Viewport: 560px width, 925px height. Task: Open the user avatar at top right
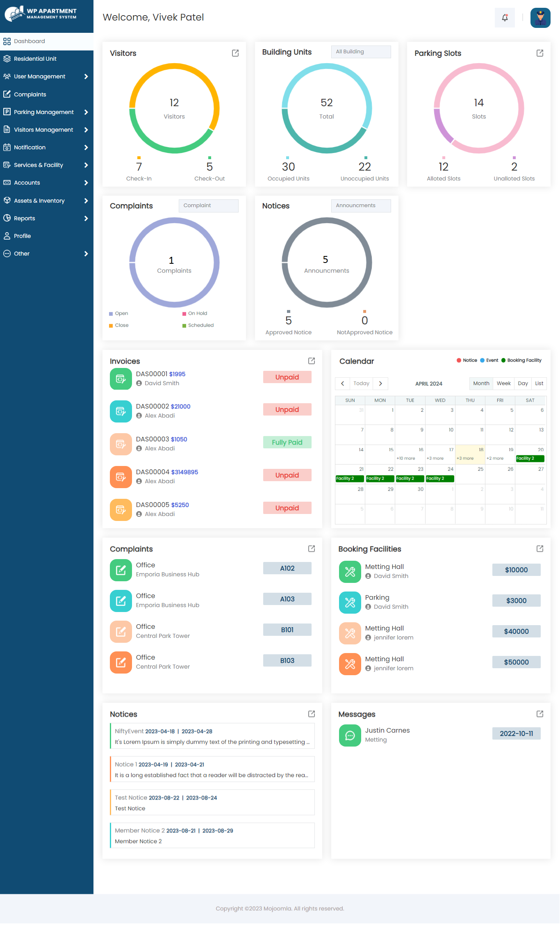coord(540,18)
